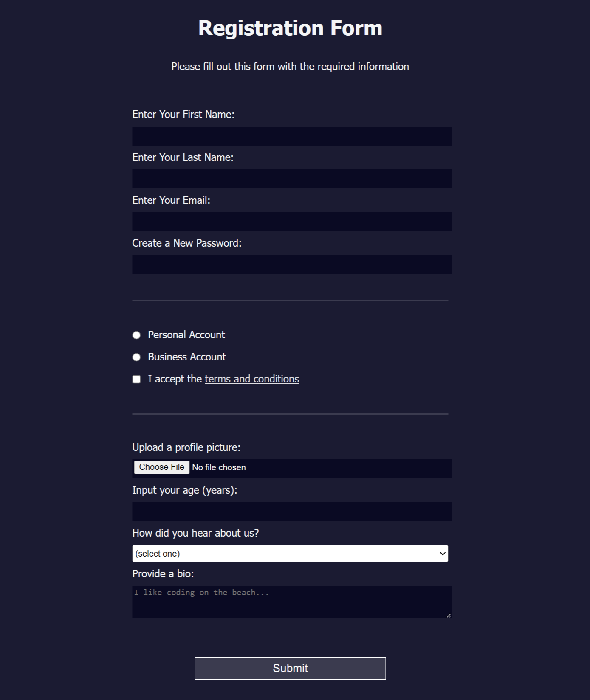The width and height of the screenshot is (590, 700).
Task: Click the age input field
Action: pos(292,512)
